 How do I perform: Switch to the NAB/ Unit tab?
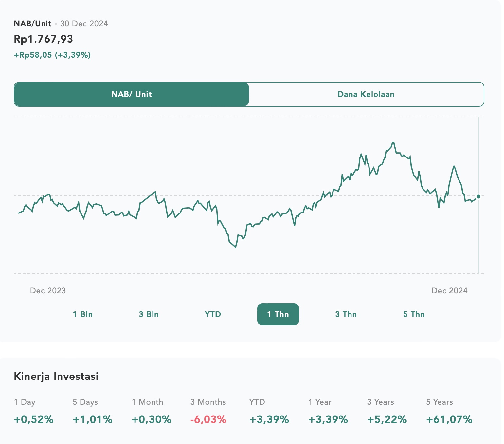tap(131, 94)
